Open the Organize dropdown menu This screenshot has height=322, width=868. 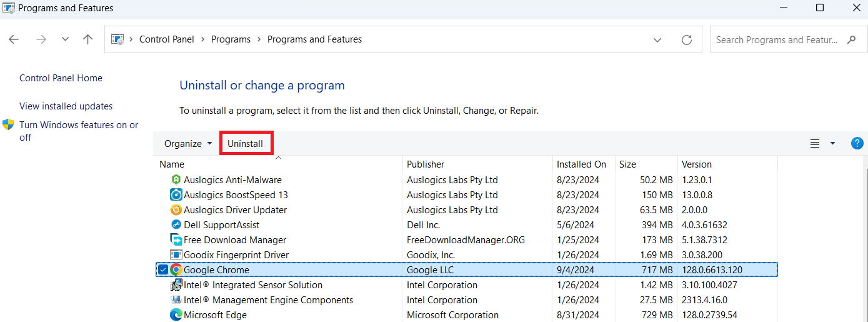[x=188, y=144]
